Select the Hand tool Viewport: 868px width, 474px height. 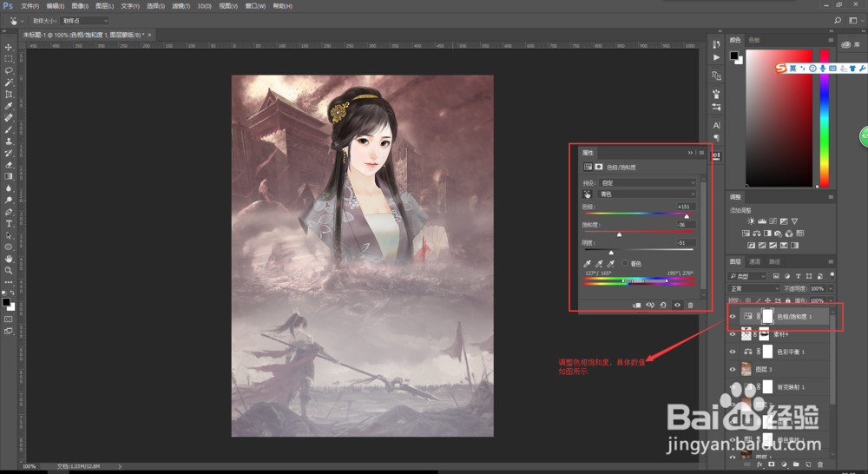[9, 259]
